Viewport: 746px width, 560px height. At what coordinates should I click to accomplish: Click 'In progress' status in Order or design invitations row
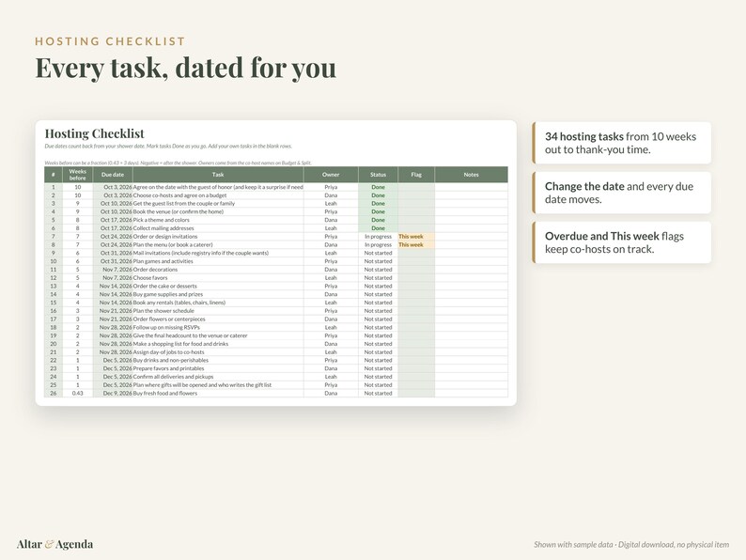[x=379, y=236]
